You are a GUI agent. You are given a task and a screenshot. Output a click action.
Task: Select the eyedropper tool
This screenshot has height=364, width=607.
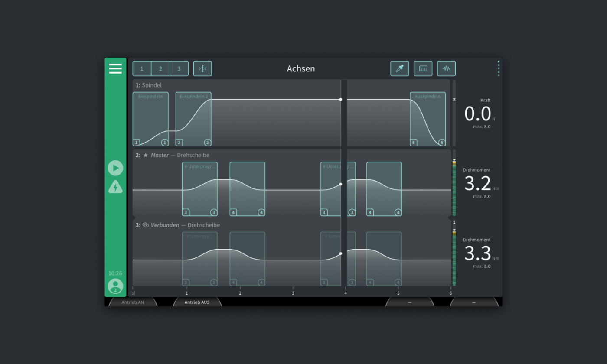tap(399, 68)
